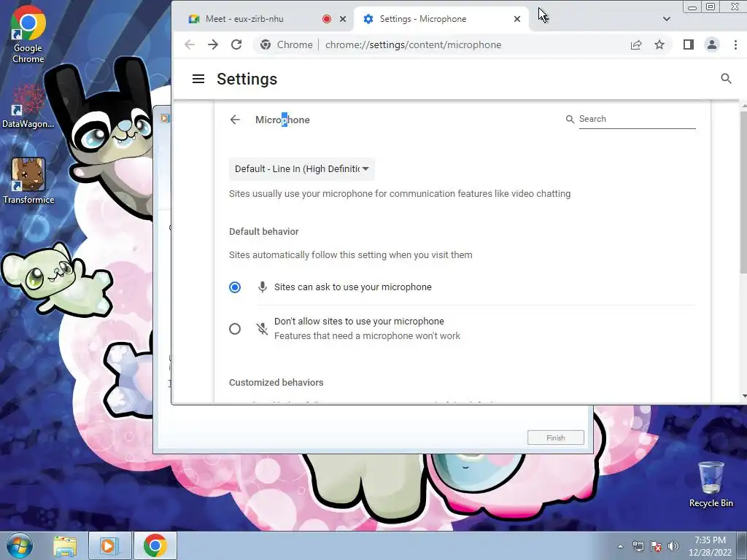Click the Chrome taskbar button
This screenshot has width=747, height=560.
(x=155, y=545)
